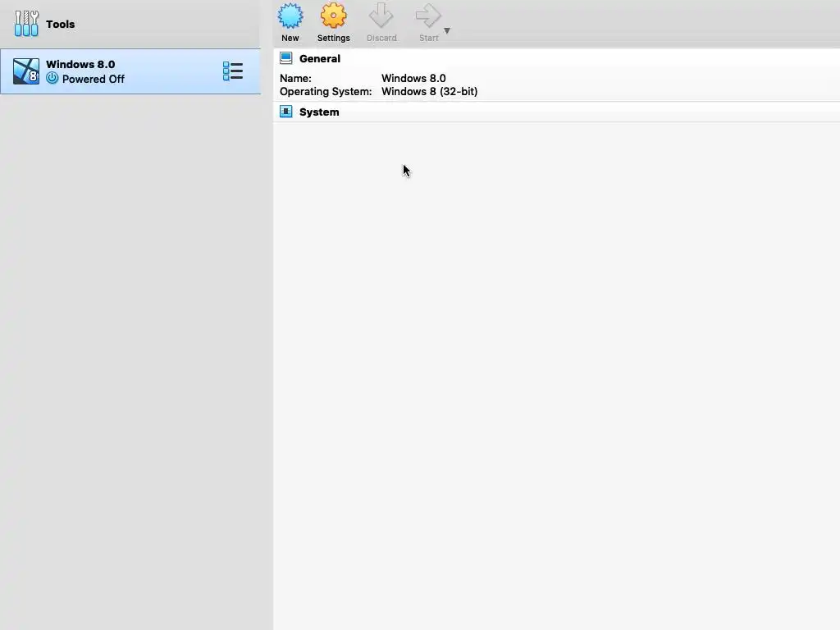Click the Operating System label

tap(326, 92)
